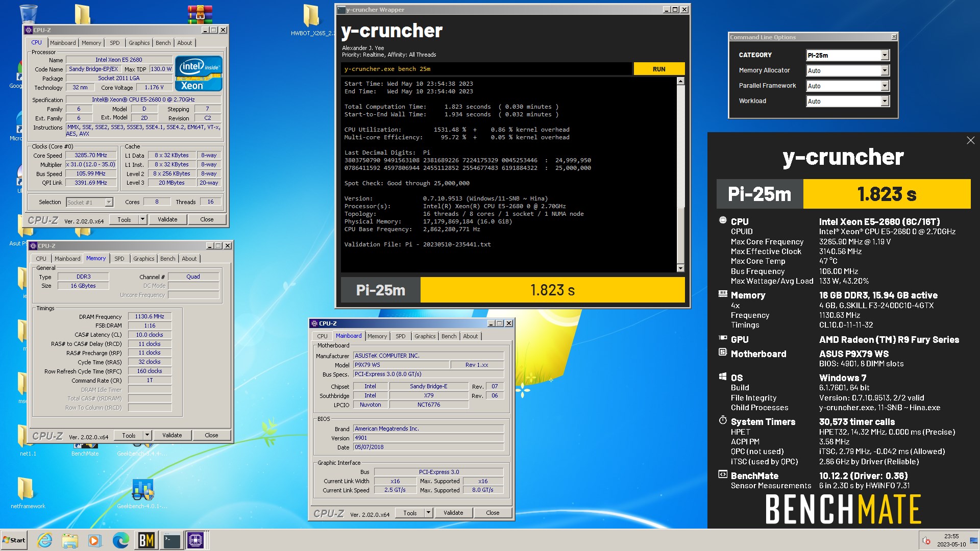The image size is (980, 551).
Task: Close the Command Line Options panel
Action: coord(894,37)
